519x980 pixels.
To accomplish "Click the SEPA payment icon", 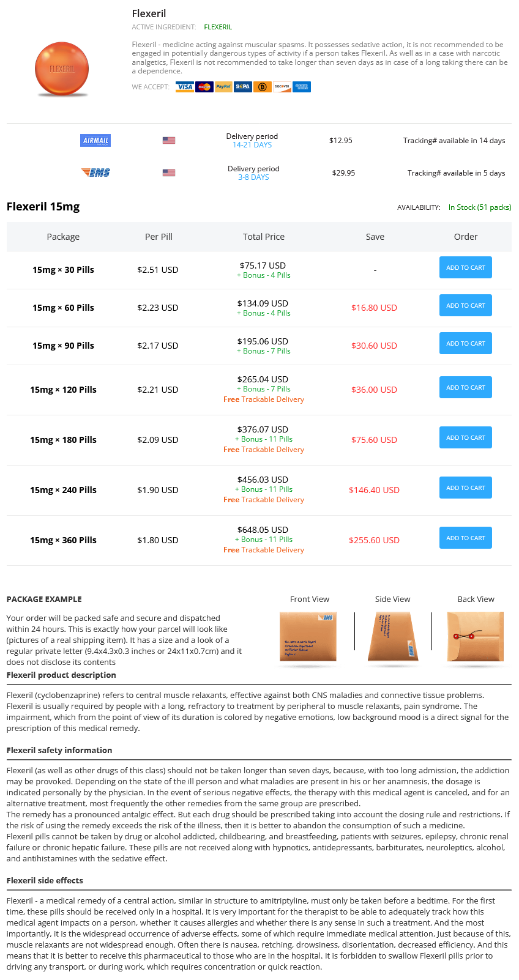I will coord(243,87).
